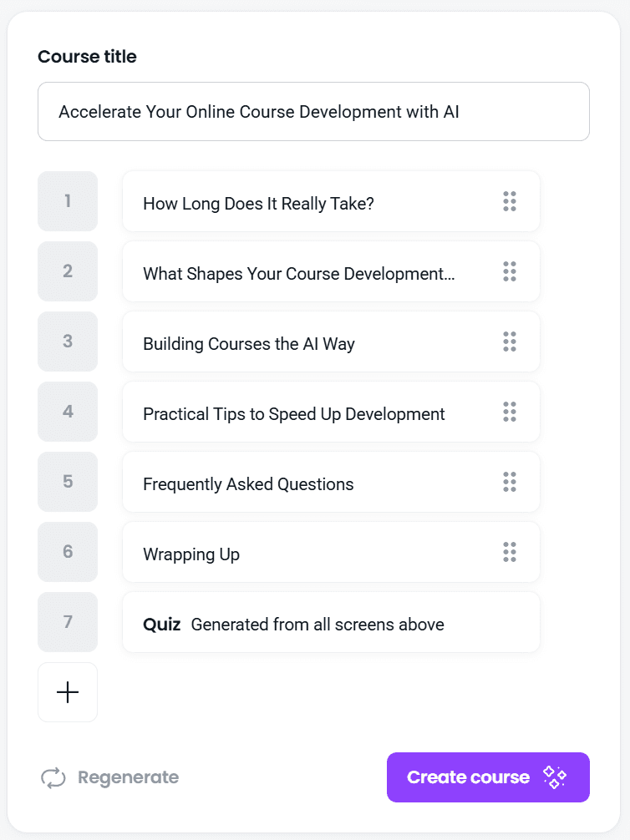Edit the 'How Long Does It Really Take?' title text
Viewport: 630px width, 840px height.
pos(258,204)
